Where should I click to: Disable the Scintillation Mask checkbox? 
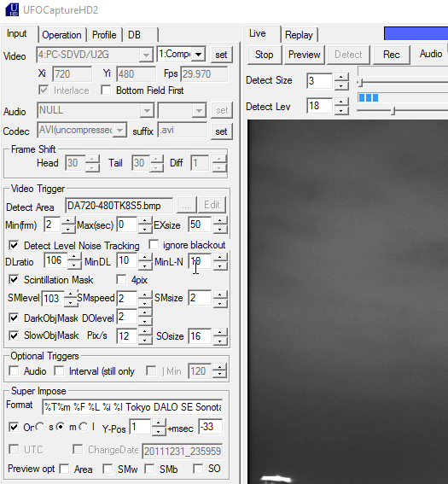coord(14,279)
